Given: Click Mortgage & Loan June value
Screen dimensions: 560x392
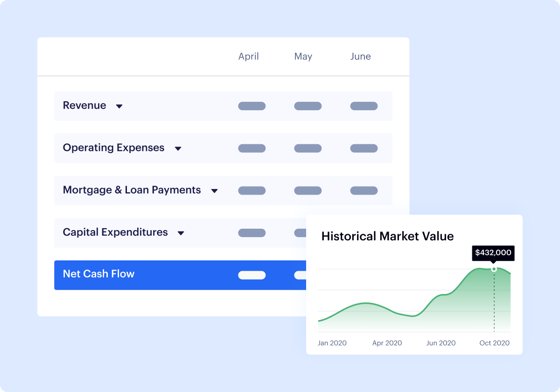Looking at the screenshot, I should point(364,190).
